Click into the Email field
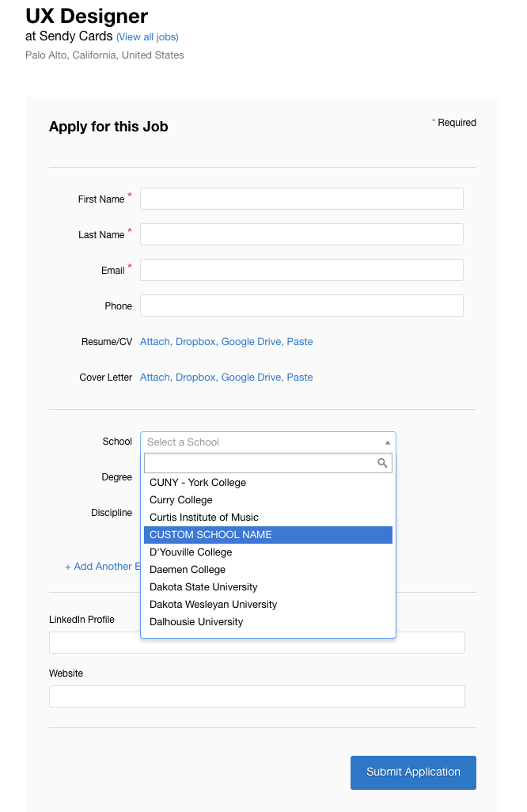Image resolution: width=527 pixels, height=812 pixels. coord(301,270)
